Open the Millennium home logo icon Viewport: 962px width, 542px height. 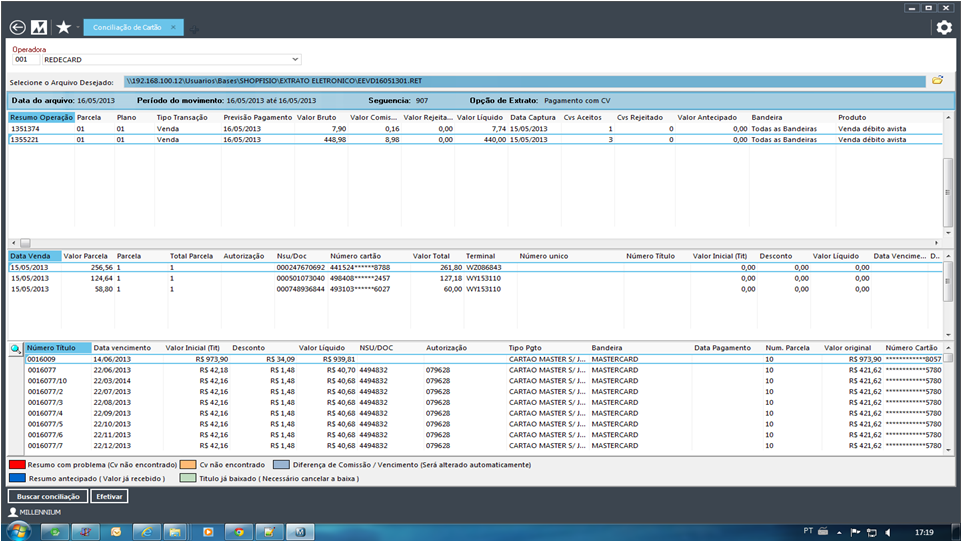tap(39, 27)
